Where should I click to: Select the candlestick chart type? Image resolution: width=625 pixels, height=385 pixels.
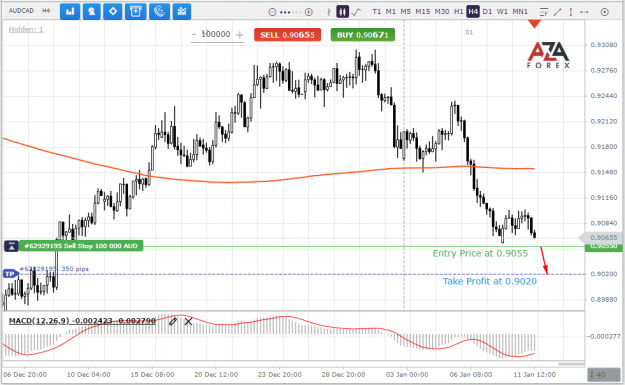(342, 12)
